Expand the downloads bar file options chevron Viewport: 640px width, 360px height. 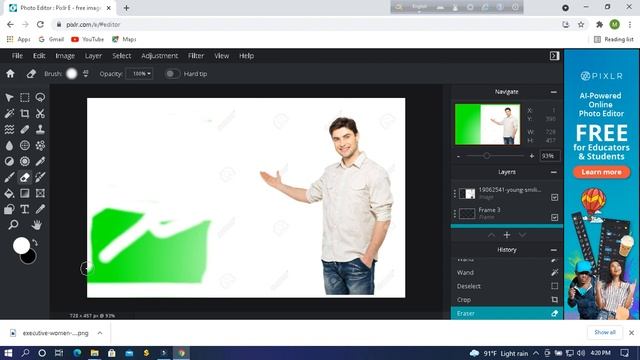(100, 333)
